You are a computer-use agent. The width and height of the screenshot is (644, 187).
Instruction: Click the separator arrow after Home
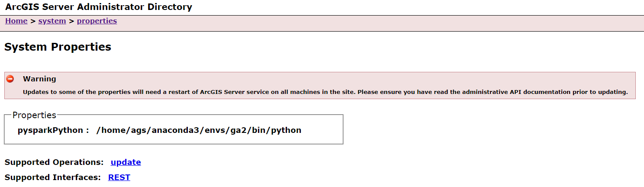point(33,21)
